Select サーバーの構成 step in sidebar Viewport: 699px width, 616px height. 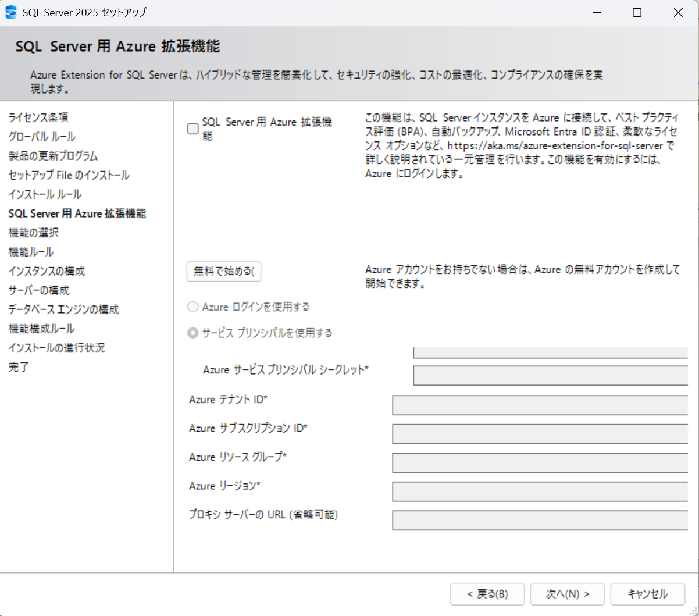[x=39, y=290]
